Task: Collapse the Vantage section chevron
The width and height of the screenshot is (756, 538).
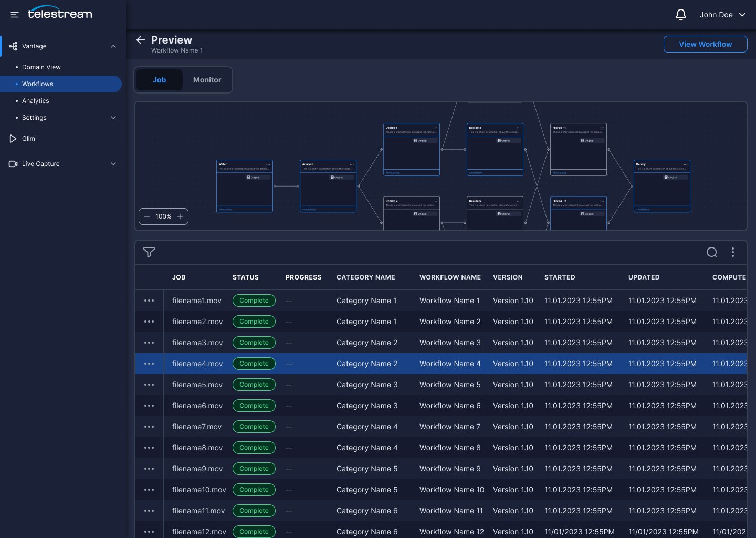Action: point(113,46)
